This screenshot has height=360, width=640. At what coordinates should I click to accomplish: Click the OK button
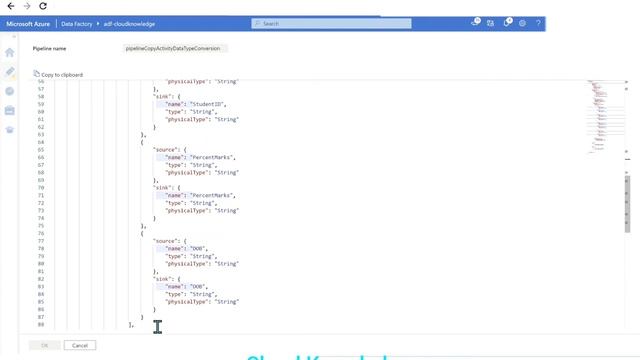pyautogui.click(x=44, y=345)
